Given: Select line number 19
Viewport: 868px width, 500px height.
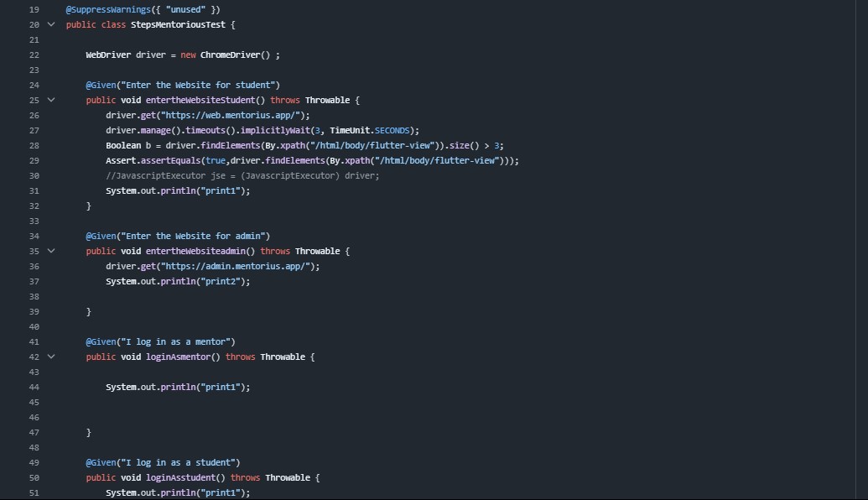Looking at the screenshot, I should (x=34, y=9).
